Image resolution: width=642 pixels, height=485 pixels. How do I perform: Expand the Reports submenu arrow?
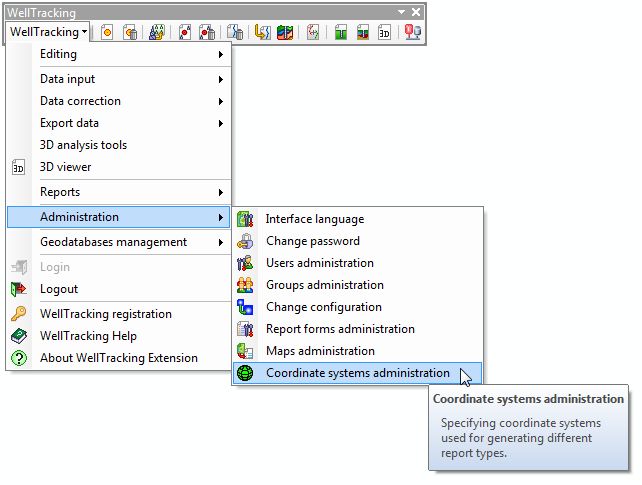click(221, 192)
